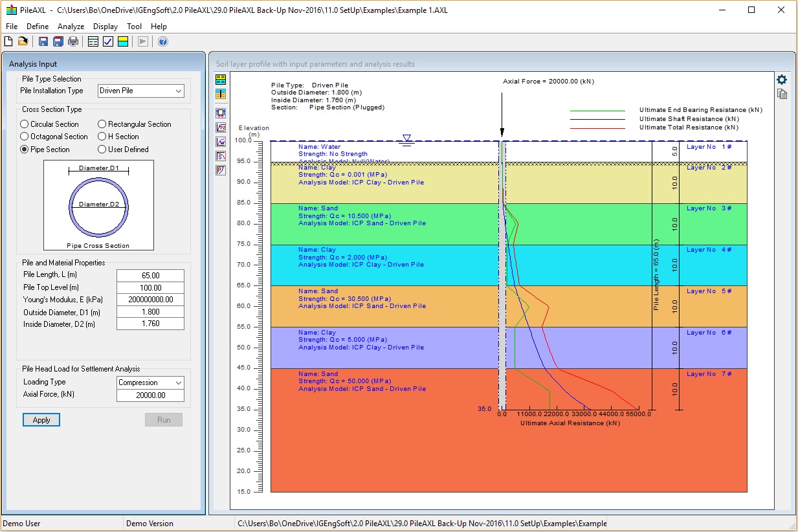Select the Circular Section option
Viewport: 798px width, 532px height.
pos(50,124)
